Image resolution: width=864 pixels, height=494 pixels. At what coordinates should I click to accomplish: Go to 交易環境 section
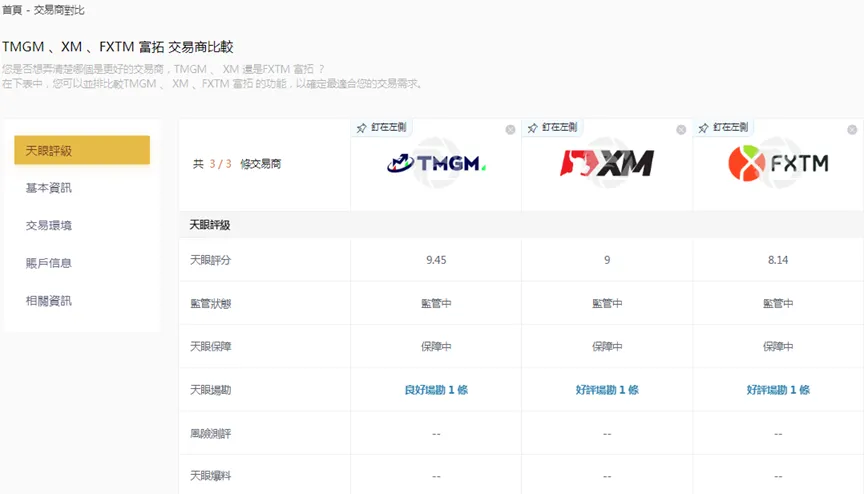48,225
